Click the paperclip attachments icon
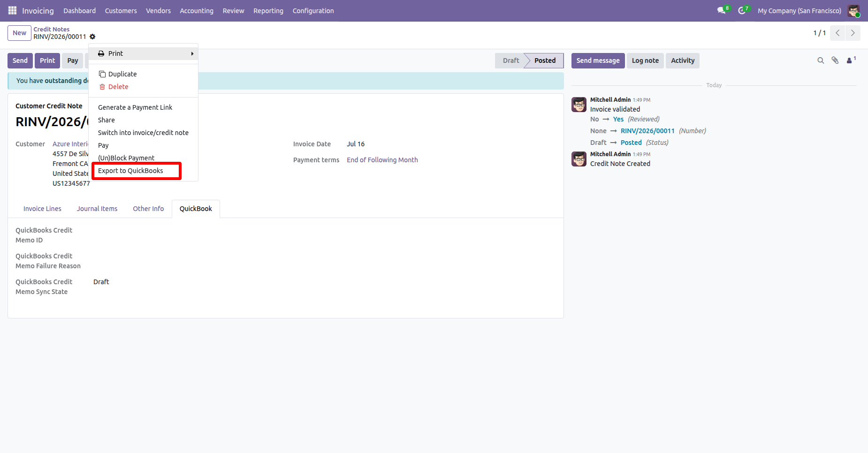Image resolution: width=868 pixels, height=453 pixels. point(835,60)
